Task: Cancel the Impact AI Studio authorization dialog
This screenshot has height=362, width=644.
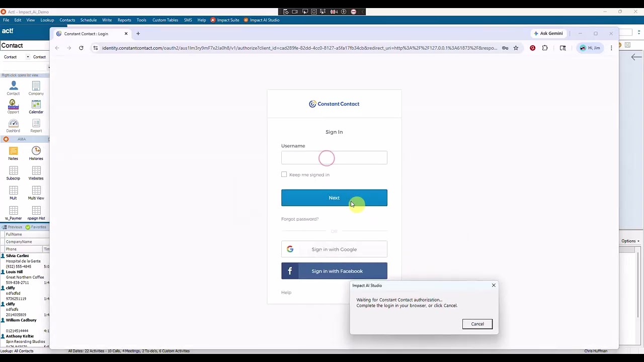Action: click(x=477, y=324)
